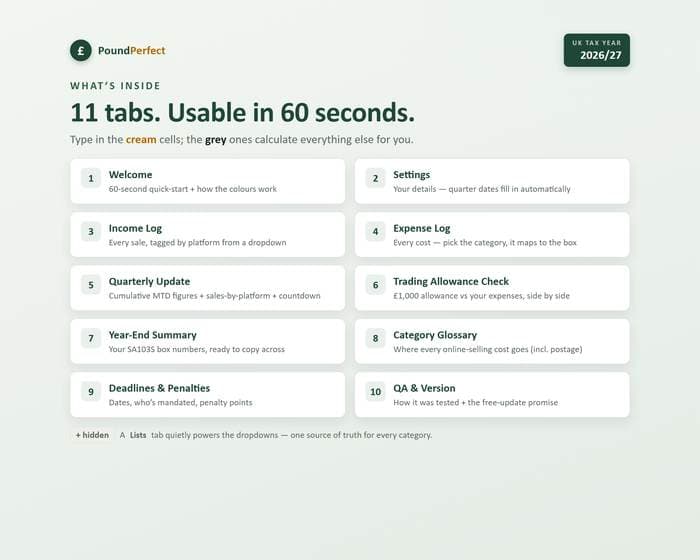
Task: Open the Trading Allowance Check card
Action: pos(492,288)
